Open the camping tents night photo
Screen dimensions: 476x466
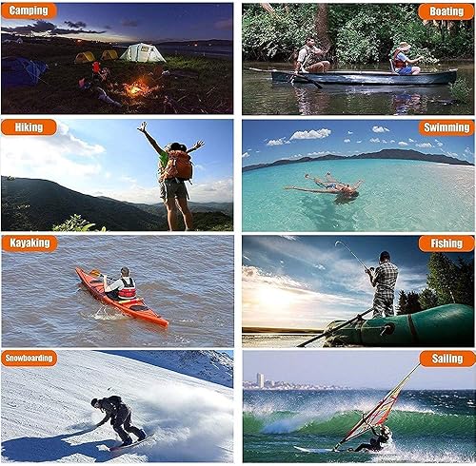click(117, 59)
